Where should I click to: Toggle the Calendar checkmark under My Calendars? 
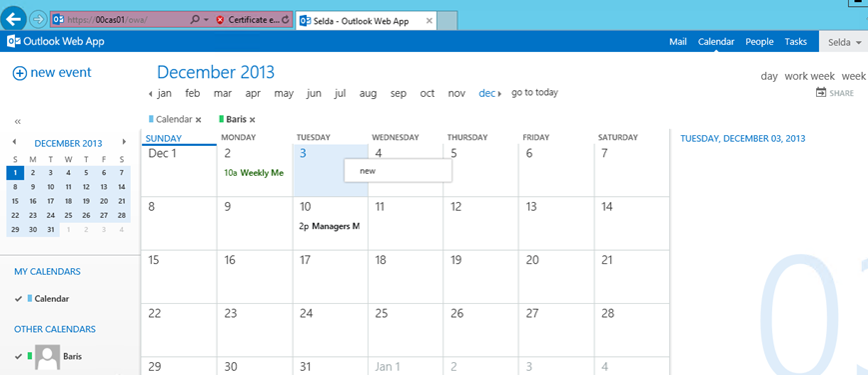19,299
